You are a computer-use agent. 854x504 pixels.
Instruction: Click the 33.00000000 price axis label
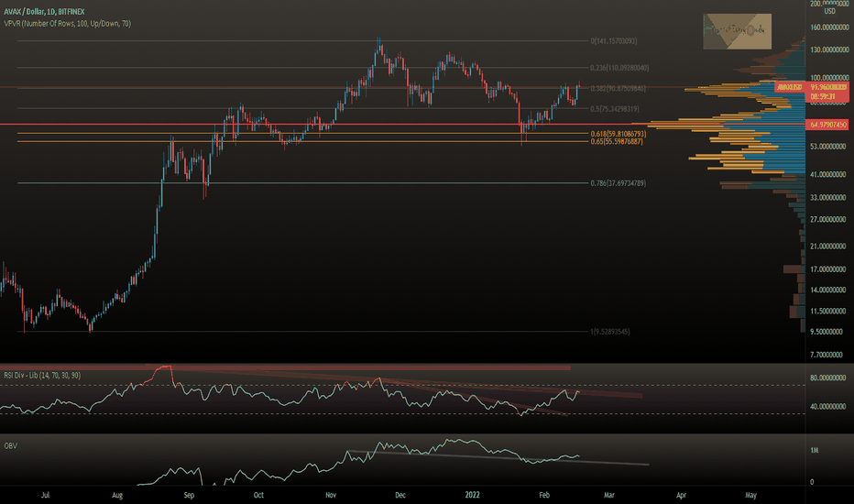[829, 197]
